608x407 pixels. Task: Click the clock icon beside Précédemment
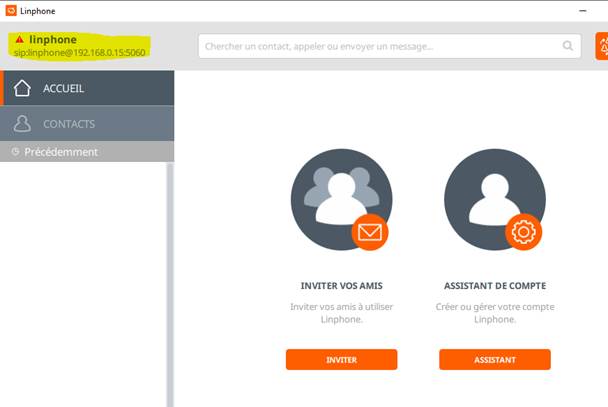pyautogui.click(x=16, y=152)
